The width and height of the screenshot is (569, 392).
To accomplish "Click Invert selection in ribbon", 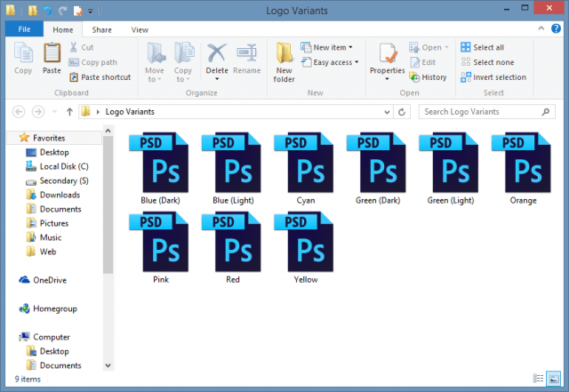I will point(493,77).
